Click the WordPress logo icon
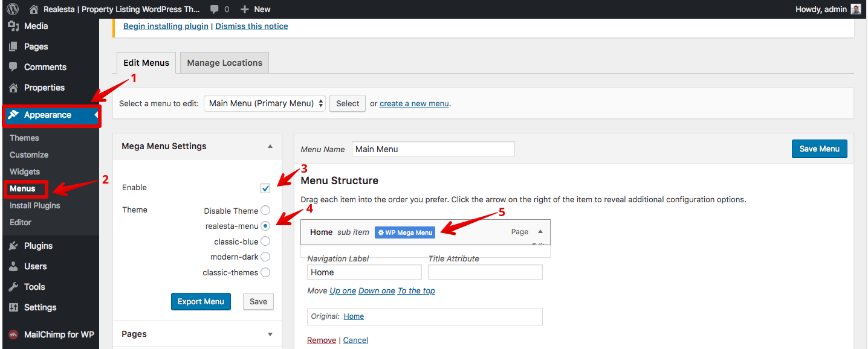This screenshot has width=868, height=349. click(13, 9)
